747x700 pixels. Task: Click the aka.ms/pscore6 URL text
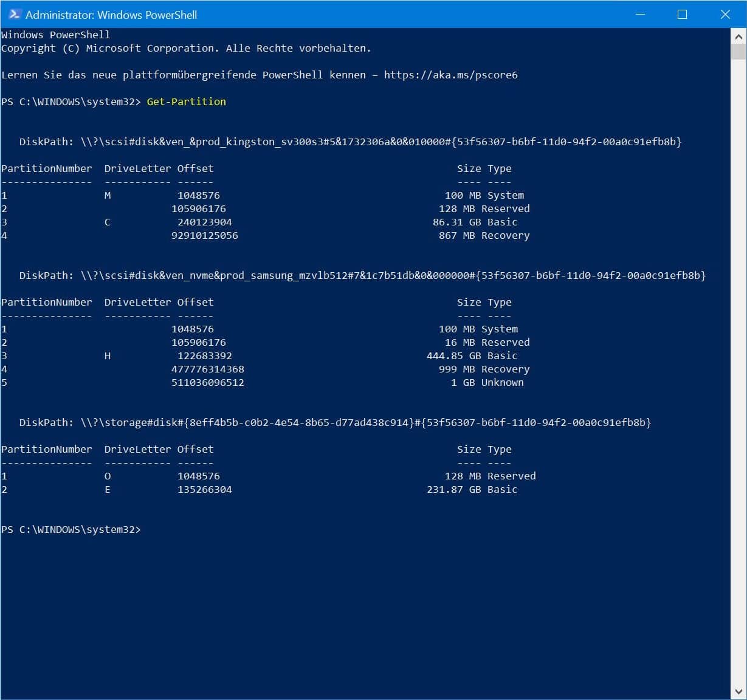(450, 75)
